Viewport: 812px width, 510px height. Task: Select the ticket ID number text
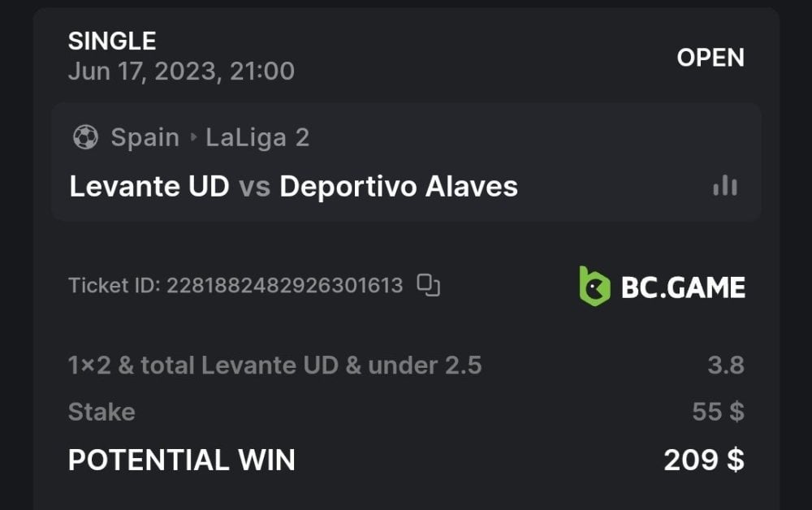(x=284, y=286)
